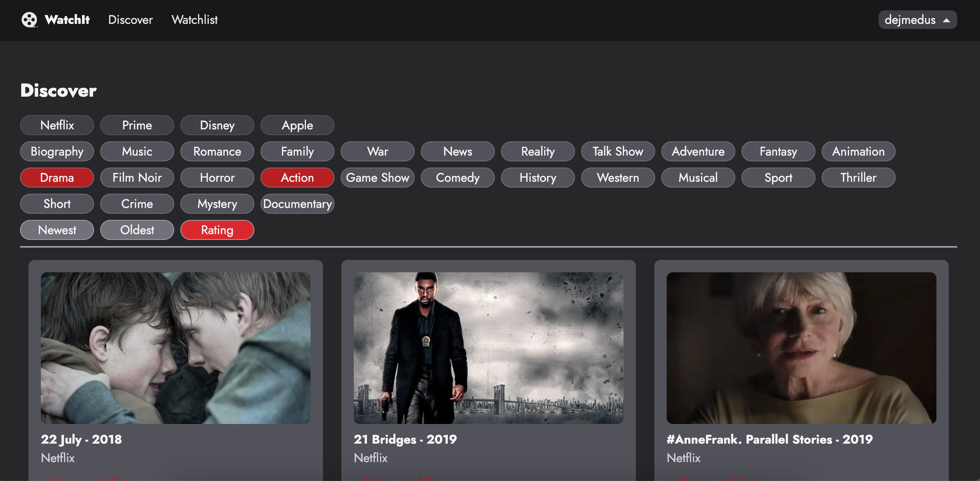This screenshot has height=481, width=980.
Task: Click the 21 Bridges - 2019 title
Action: (x=405, y=439)
